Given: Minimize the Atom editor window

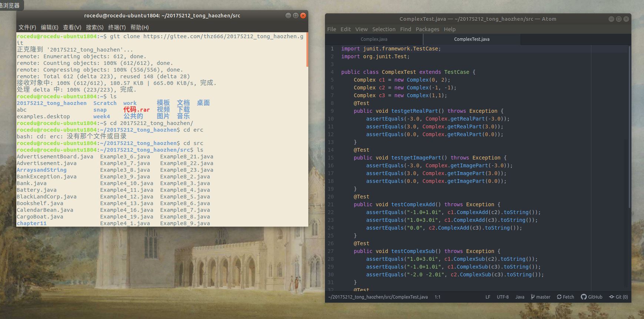Looking at the screenshot, I should click(611, 19).
